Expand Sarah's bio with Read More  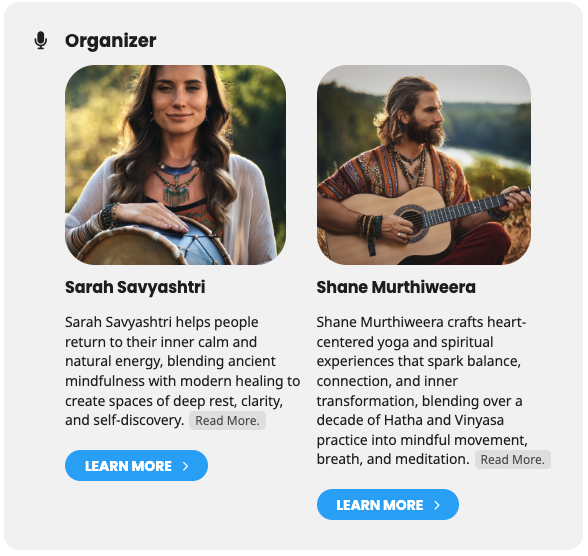coord(227,421)
